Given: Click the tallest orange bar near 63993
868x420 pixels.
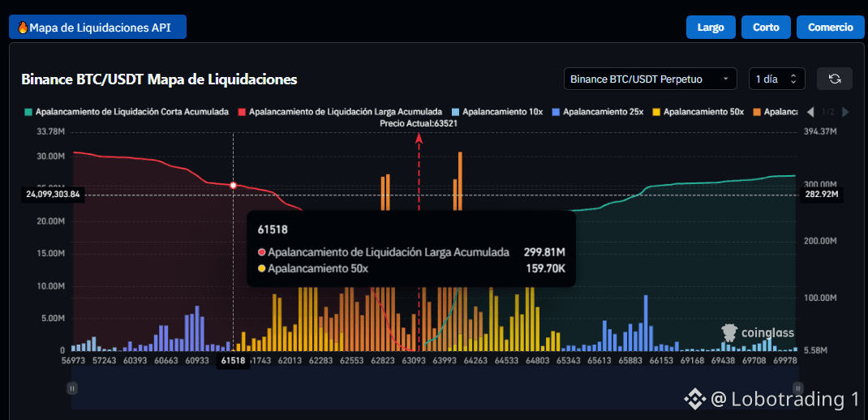Looking at the screenshot, I should 460,181.
